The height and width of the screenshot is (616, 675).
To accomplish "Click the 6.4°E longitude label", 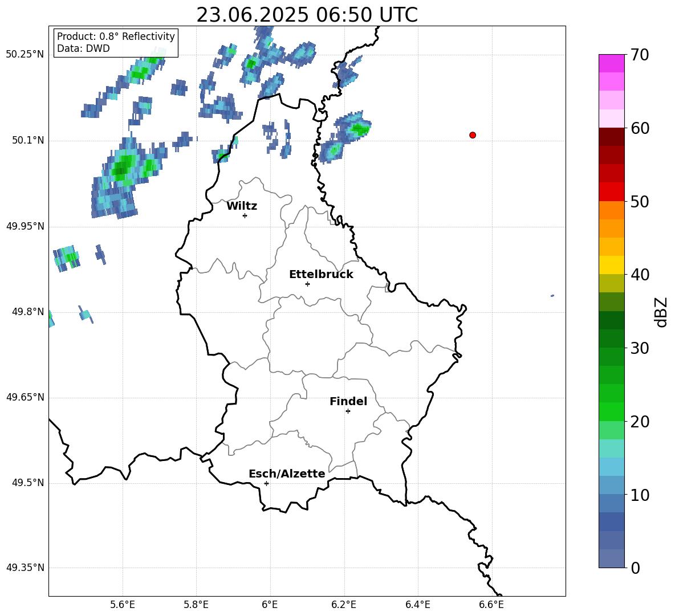I will click(x=417, y=605).
